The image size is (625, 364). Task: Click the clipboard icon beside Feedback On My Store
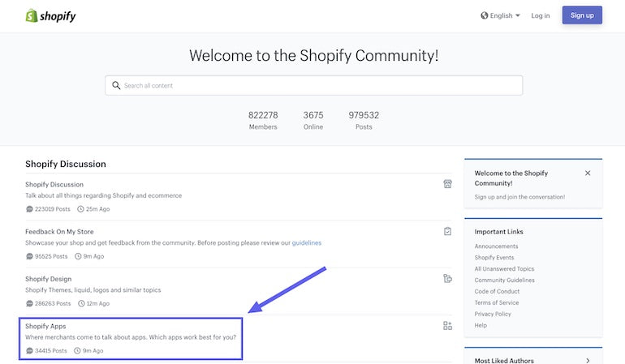447,231
